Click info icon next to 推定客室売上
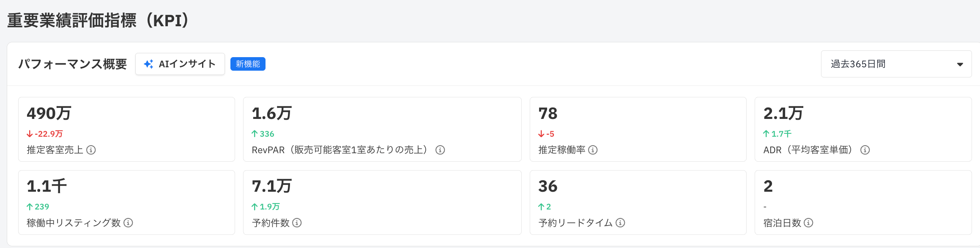 [x=91, y=150]
